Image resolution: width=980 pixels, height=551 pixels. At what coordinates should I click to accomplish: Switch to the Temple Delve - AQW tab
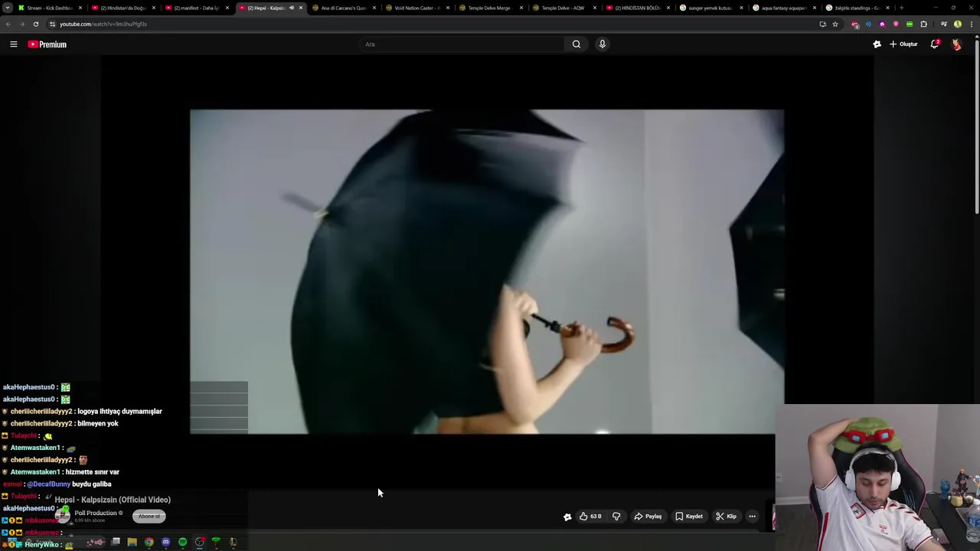(563, 8)
